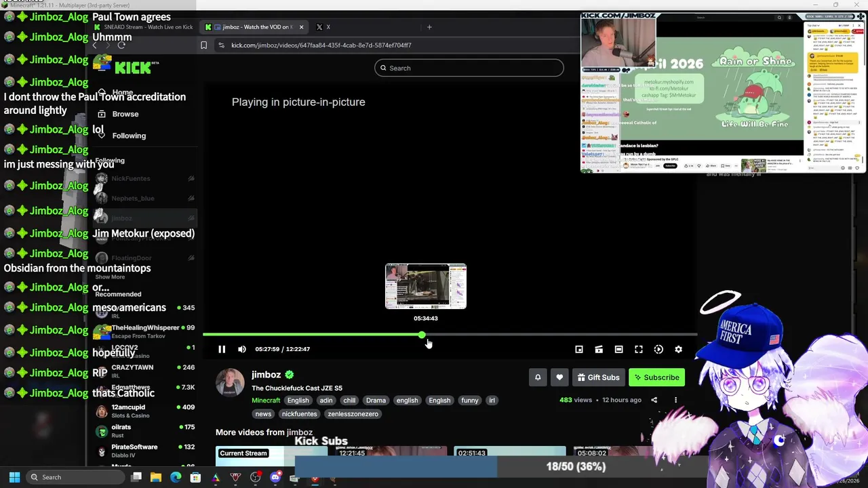Reload the browser page
This screenshot has height=488, width=868.
coord(121,45)
